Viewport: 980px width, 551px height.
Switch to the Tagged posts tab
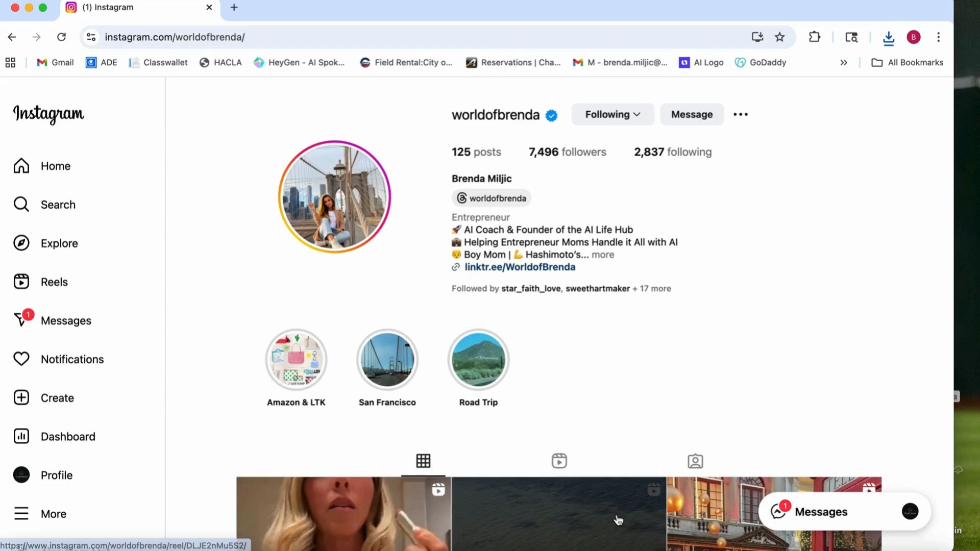point(695,460)
